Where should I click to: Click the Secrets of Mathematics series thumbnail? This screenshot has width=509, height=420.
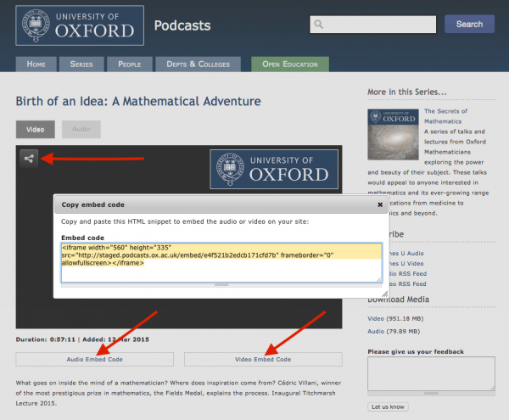393,134
